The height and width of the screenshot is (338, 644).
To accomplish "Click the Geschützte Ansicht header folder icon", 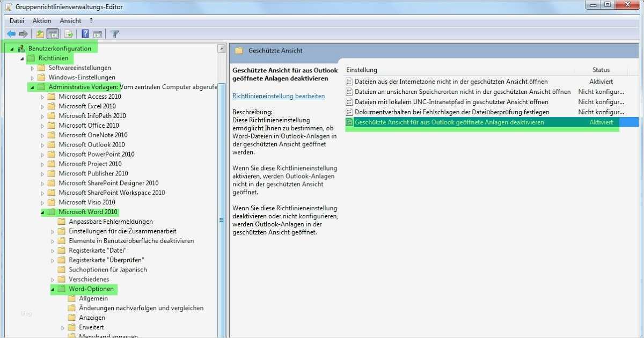I will [x=239, y=50].
